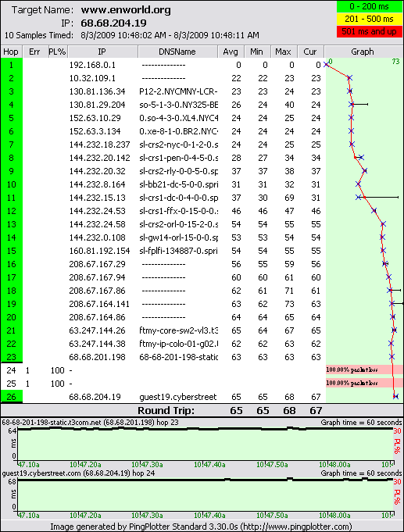The height and width of the screenshot is (532, 404).
Task: Click the Round Trip max value 68
Action: click(x=289, y=411)
